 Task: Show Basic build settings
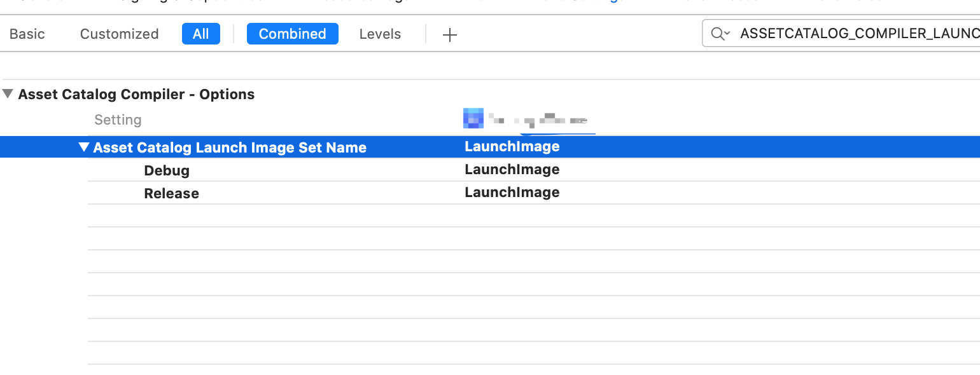[x=27, y=34]
